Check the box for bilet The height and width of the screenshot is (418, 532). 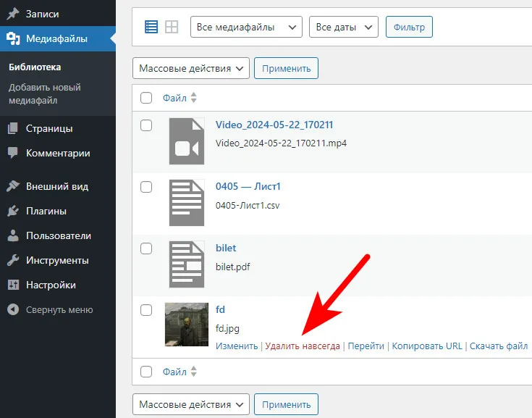[x=146, y=248]
